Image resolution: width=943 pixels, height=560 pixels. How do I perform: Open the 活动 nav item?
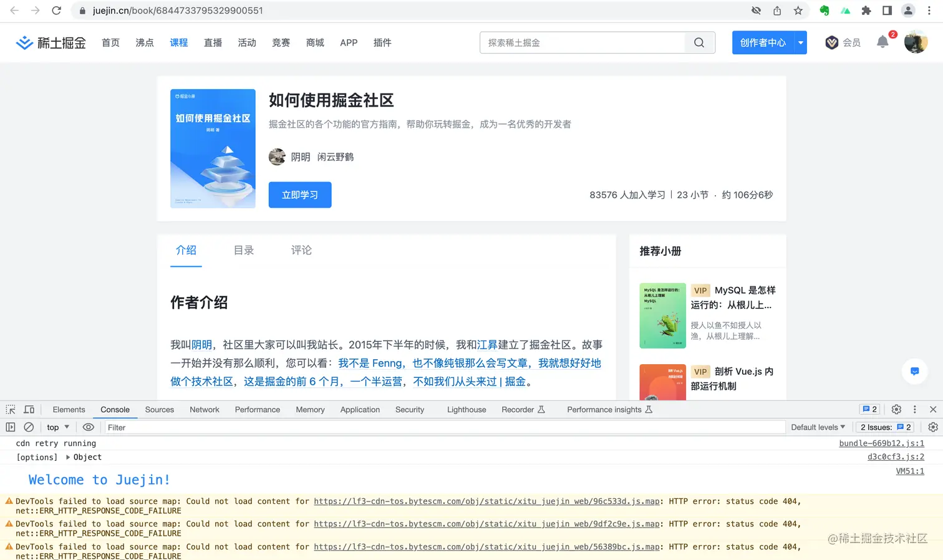coord(247,42)
